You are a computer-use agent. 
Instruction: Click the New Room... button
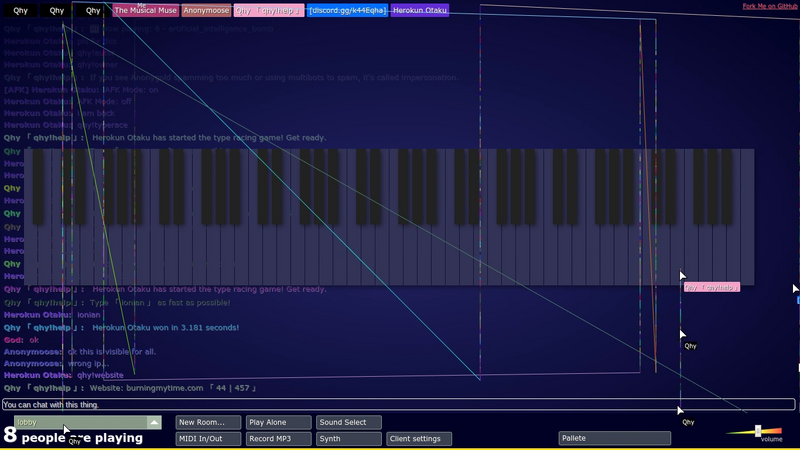tap(208, 422)
